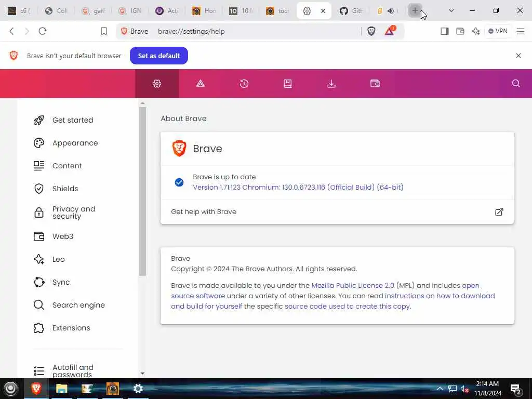The image size is (532, 399).
Task: Click the search settings magnifier icon
Action: pos(516,84)
